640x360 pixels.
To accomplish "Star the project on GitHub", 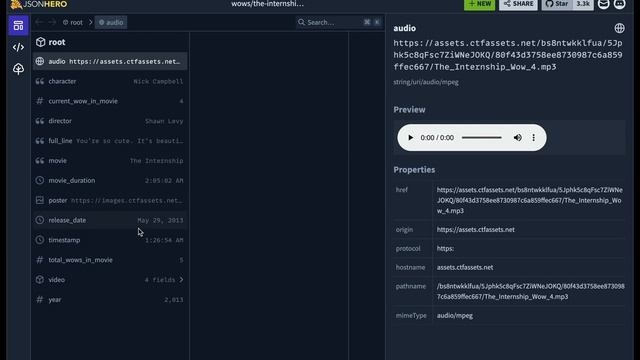I will 557,4.
